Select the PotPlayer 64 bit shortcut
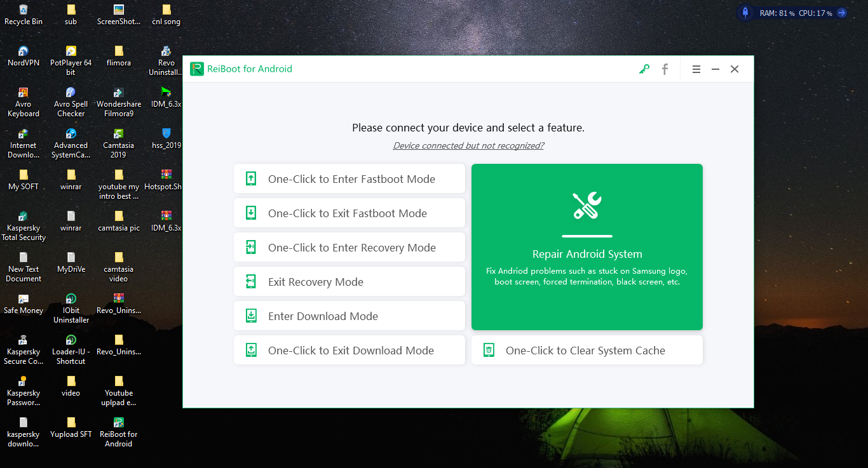Screen dimensions: 868x468 click(x=71, y=61)
